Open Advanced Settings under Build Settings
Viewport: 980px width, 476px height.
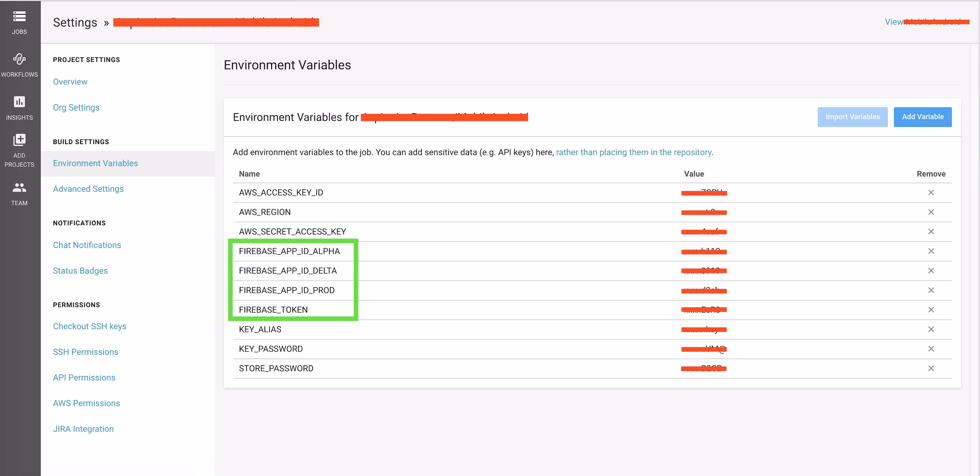88,188
